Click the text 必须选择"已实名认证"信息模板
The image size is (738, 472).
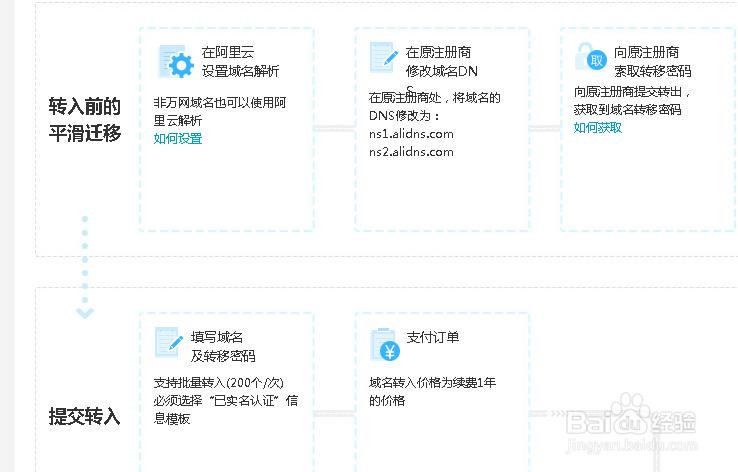pyautogui.click(x=225, y=409)
